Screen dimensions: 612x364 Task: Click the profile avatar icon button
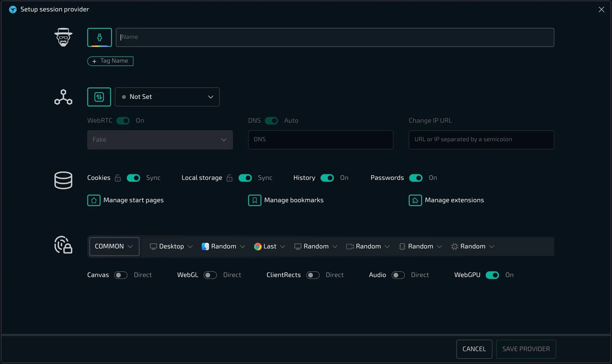coord(99,37)
